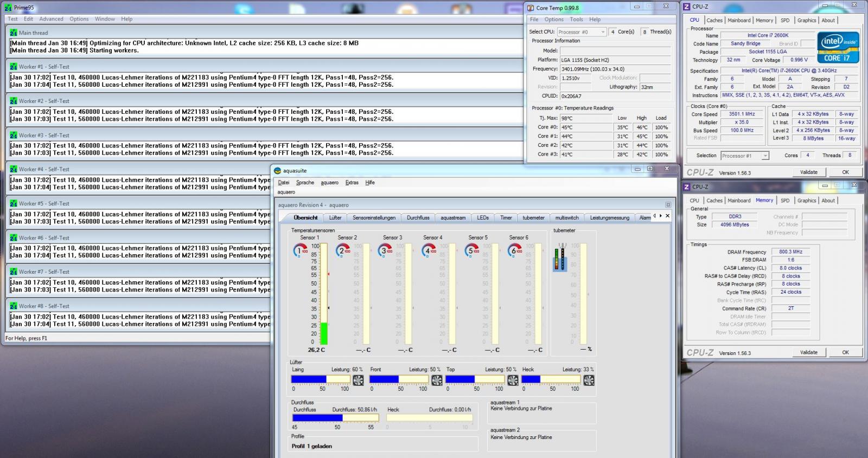868x458 pixels.
Task: Open the SPD tab in the upper CPU-Z window
Action: click(x=785, y=21)
